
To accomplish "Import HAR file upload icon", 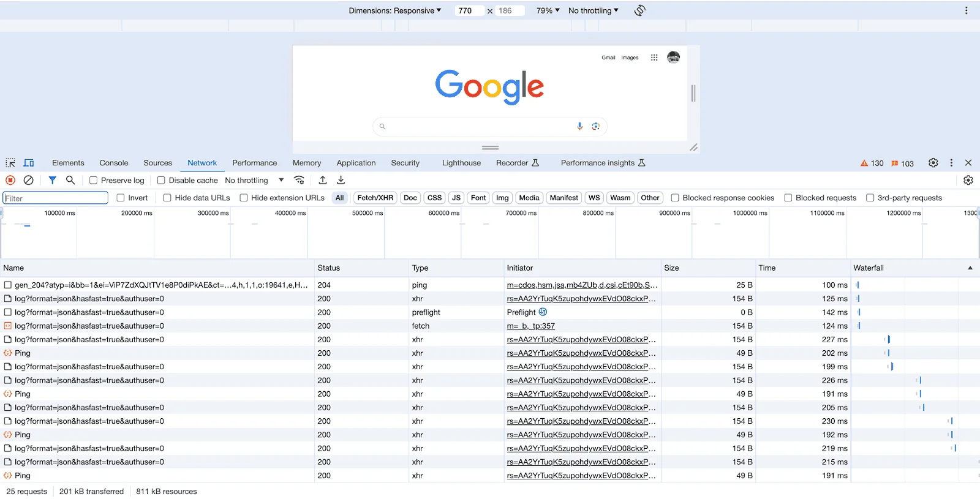I will coord(323,180).
